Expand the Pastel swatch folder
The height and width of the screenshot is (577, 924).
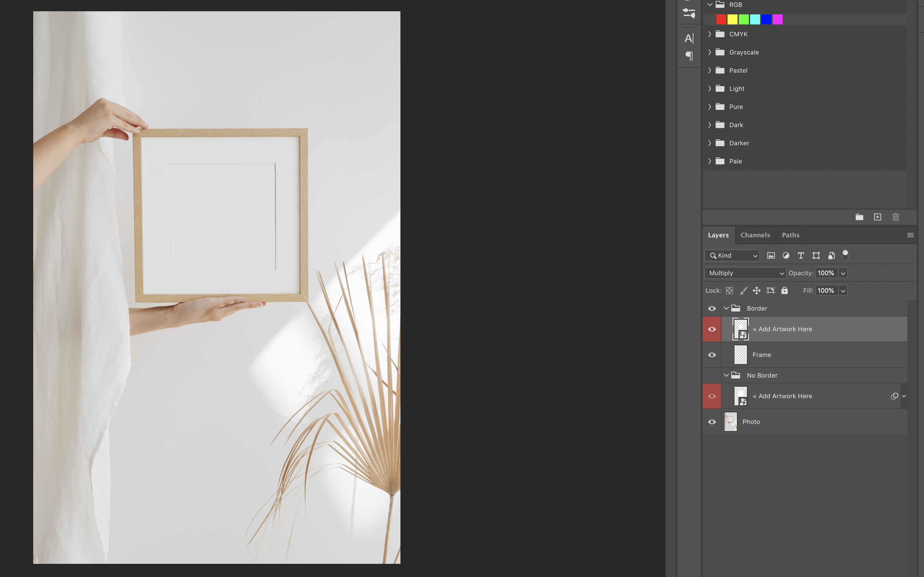[x=709, y=70]
